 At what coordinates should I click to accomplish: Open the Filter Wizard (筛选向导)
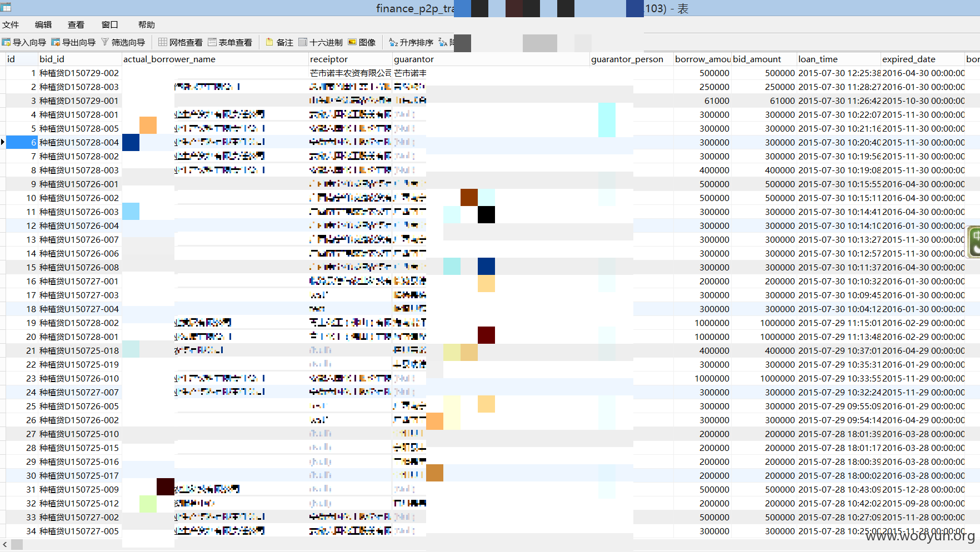point(123,43)
